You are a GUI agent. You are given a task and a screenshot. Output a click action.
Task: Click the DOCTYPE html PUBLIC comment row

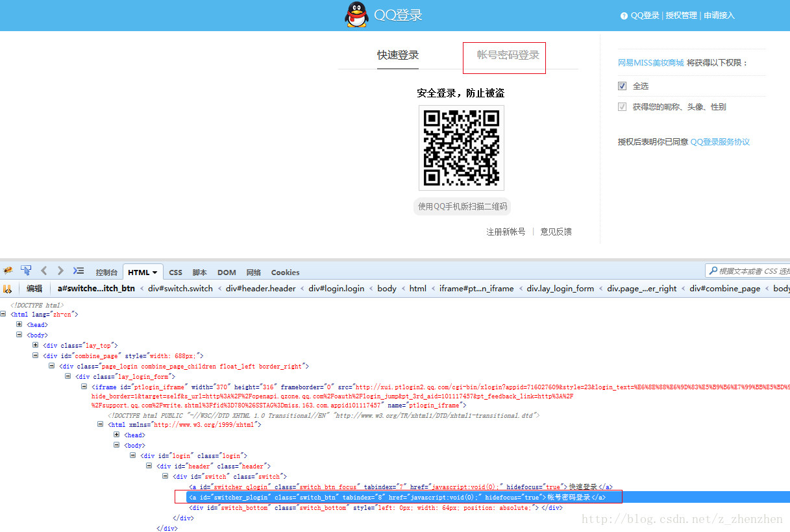point(323,415)
